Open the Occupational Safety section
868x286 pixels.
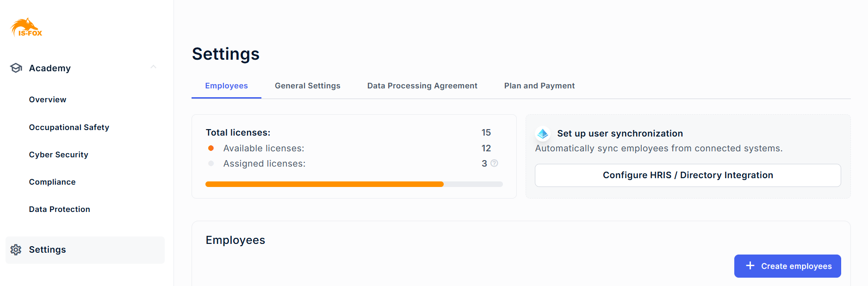(69, 127)
